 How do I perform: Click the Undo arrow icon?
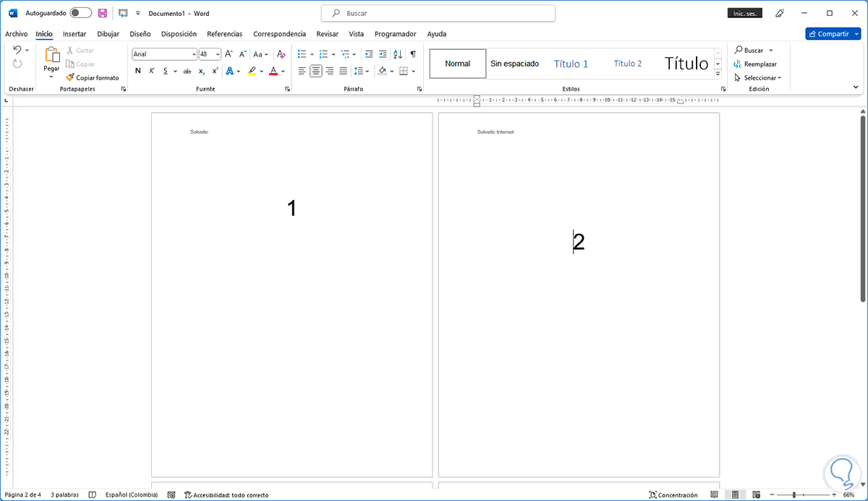tap(17, 50)
